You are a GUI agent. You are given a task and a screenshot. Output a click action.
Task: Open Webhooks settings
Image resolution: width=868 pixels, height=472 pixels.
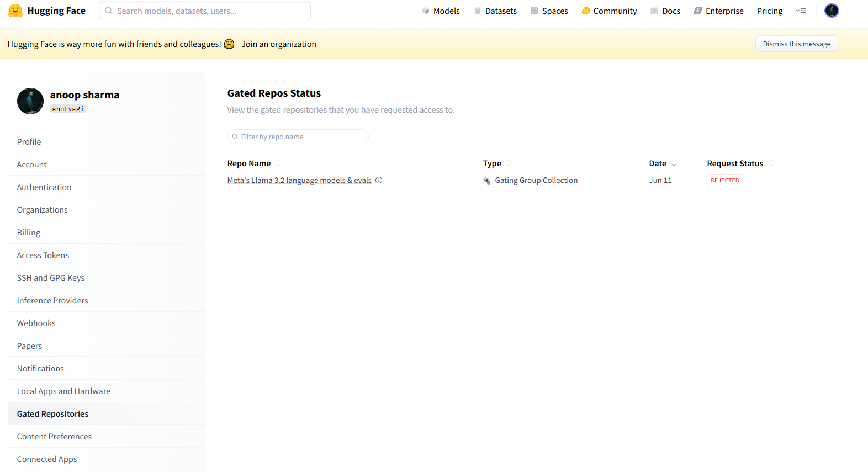pos(107,323)
